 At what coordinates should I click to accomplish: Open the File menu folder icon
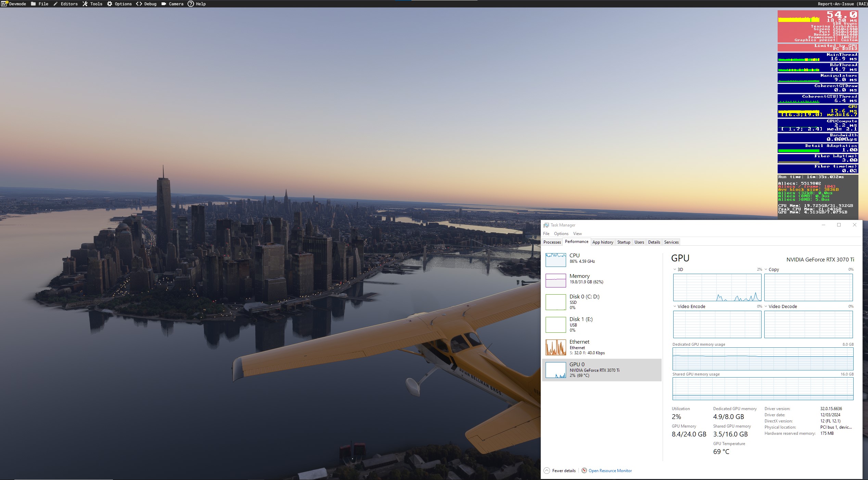pos(33,4)
